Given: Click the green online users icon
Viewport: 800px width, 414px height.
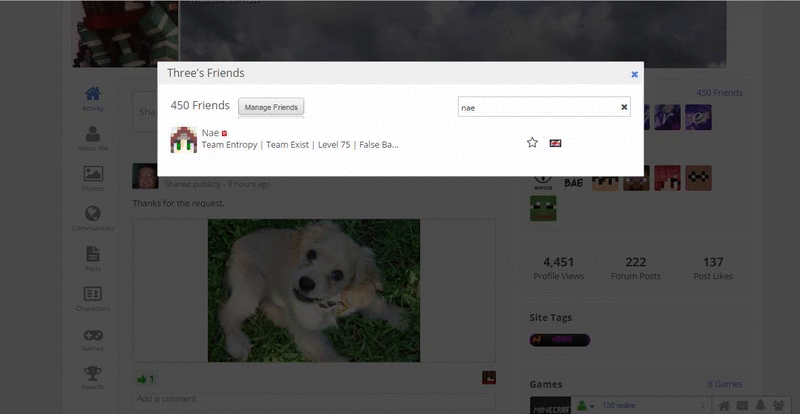Looking at the screenshot, I should (582, 406).
